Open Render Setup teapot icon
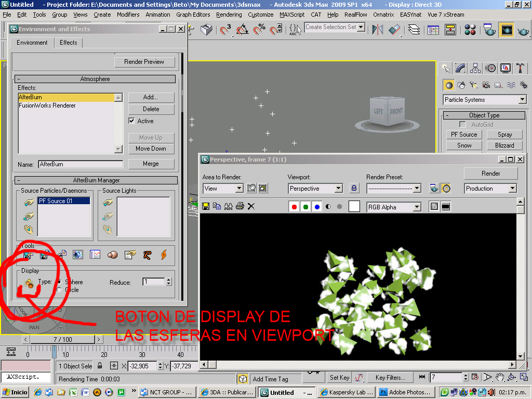 point(489,30)
